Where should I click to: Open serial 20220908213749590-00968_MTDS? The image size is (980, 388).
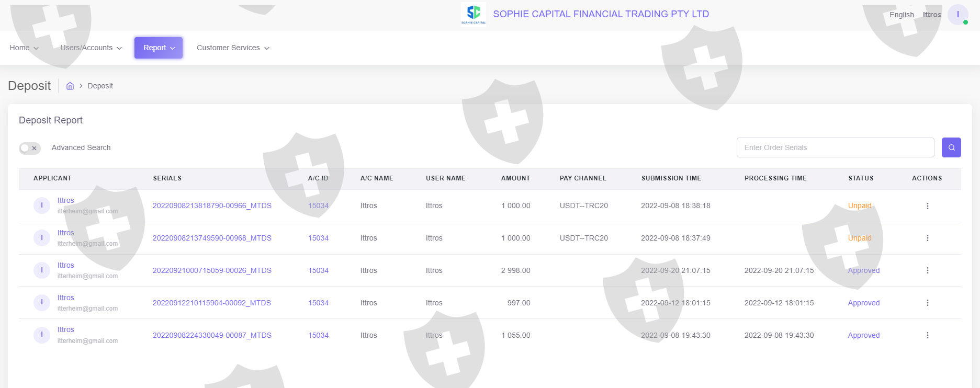[212, 238]
